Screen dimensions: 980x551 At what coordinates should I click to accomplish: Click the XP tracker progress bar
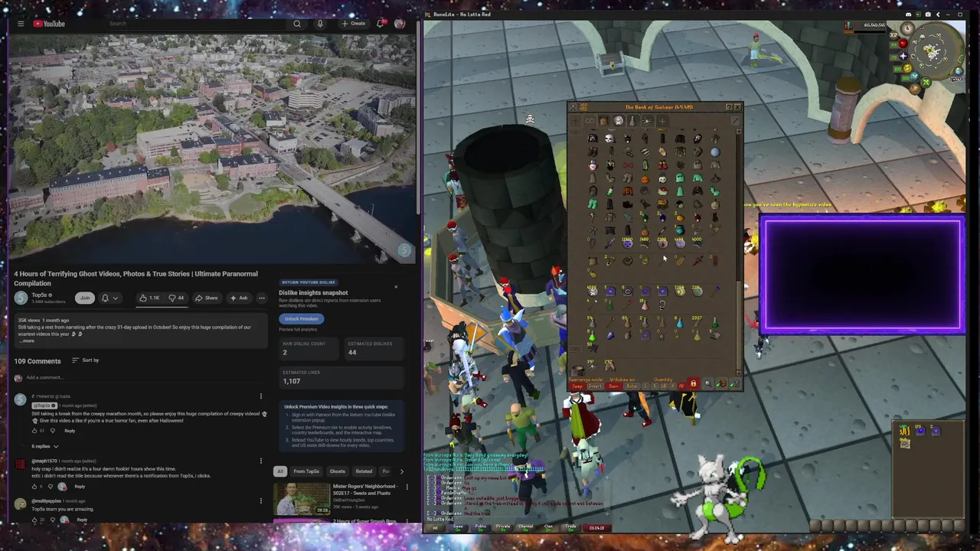[864, 32]
